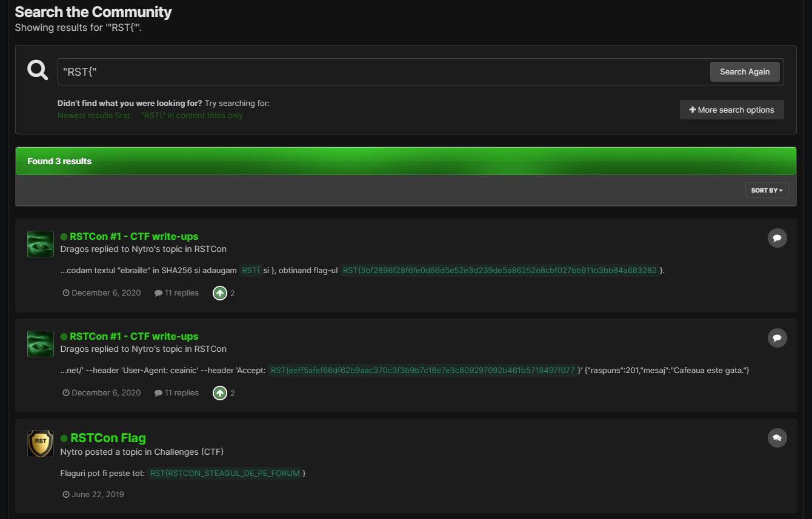This screenshot has width=812, height=519.
Task: Click comment bubble icon on second result
Action: [x=777, y=338]
